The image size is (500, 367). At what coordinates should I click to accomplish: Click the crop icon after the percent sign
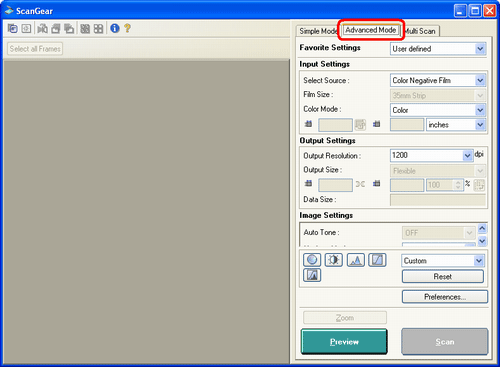pyautogui.click(x=479, y=185)
